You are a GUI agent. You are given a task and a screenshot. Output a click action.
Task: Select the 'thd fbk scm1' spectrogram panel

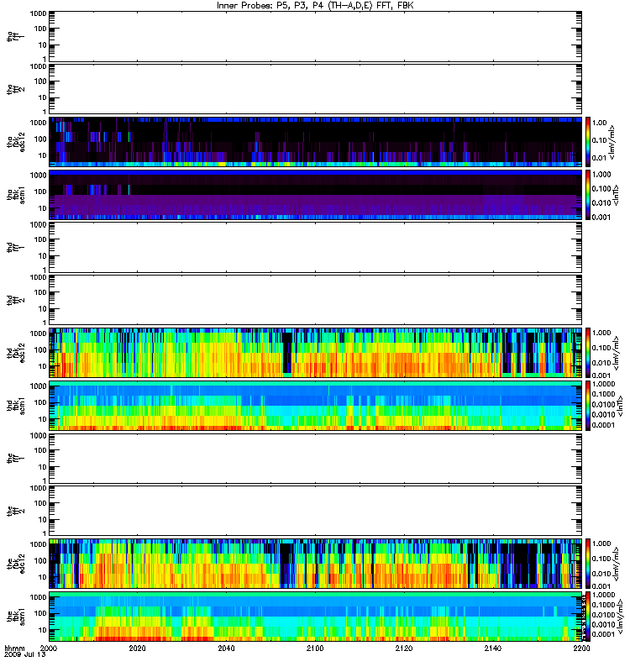[316, 406]
